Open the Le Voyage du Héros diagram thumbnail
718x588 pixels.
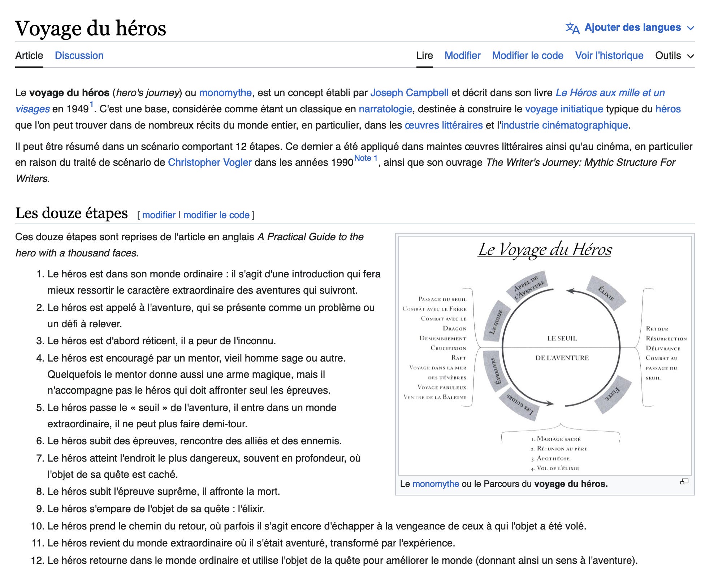click(x=545, y=356)
